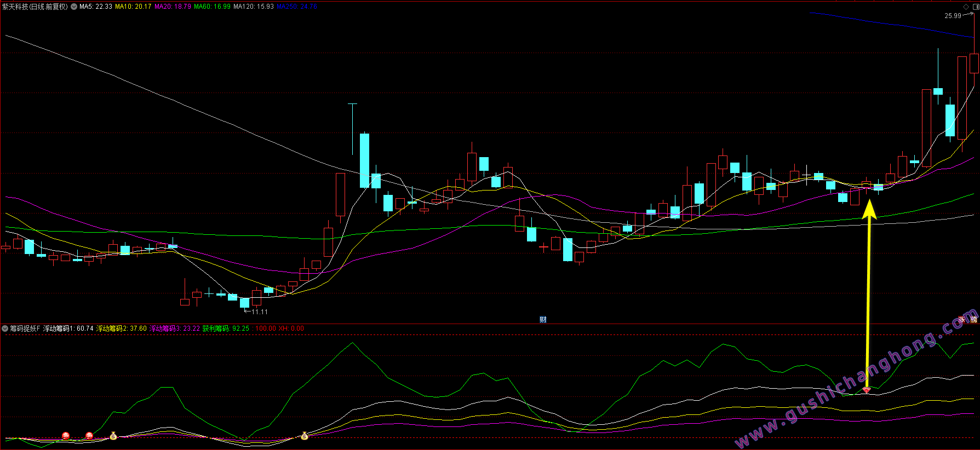Toggle the side panel icon at top-right
980x450 pixels.
pos(976,7)
